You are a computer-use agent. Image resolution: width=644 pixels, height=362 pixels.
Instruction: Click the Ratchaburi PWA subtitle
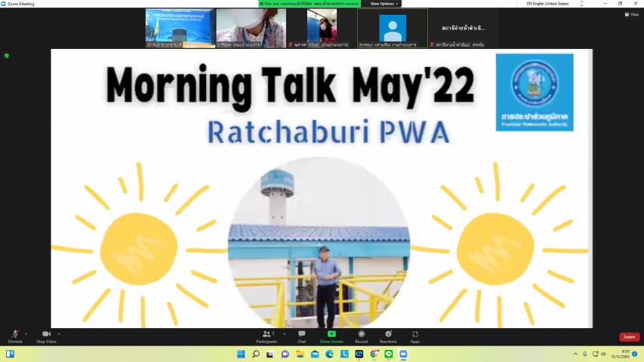tap(328, 132)
